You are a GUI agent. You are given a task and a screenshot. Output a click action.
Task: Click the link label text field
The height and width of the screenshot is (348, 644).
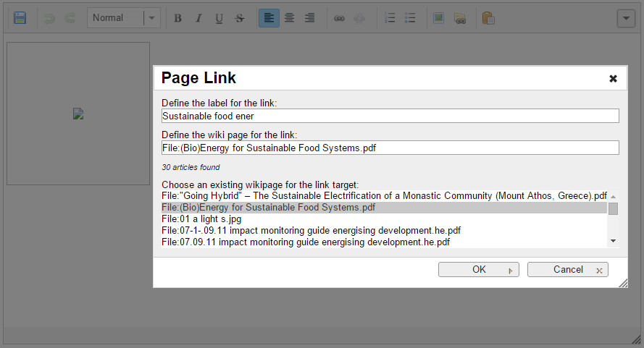pyautogui.click(x=390, y=116)
